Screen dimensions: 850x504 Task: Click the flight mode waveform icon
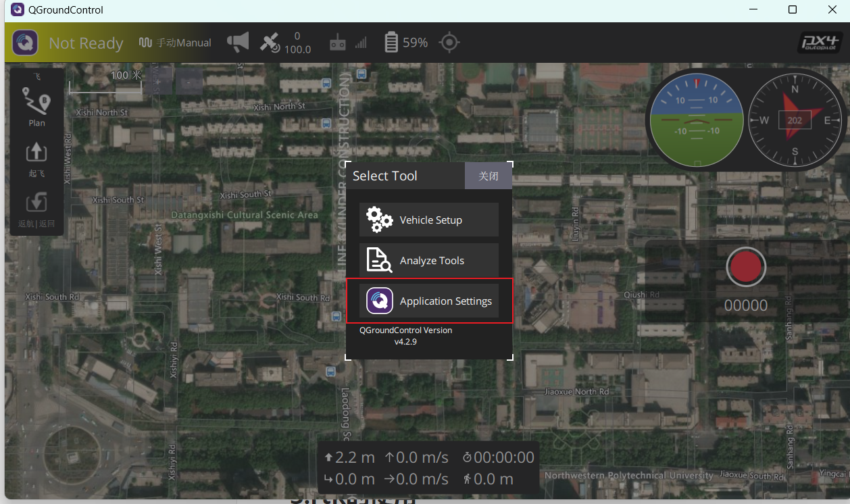tap(145, 43)
